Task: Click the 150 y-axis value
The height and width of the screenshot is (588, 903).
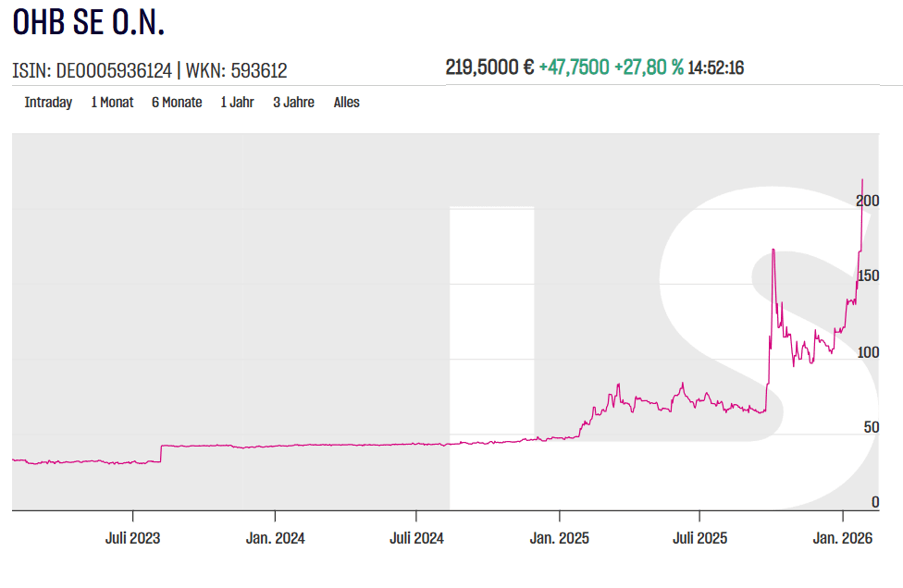Action: coord(869,276)
